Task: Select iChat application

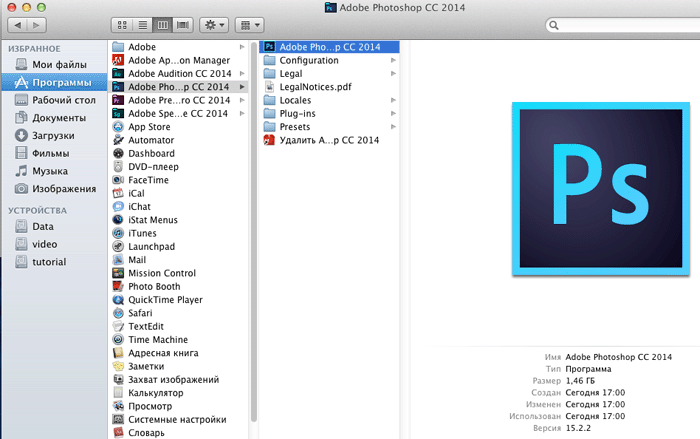Action: (x=179, y=207)
